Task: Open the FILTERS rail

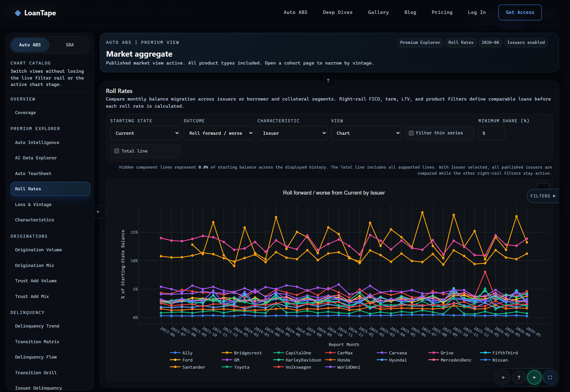Action: point(543,196)
